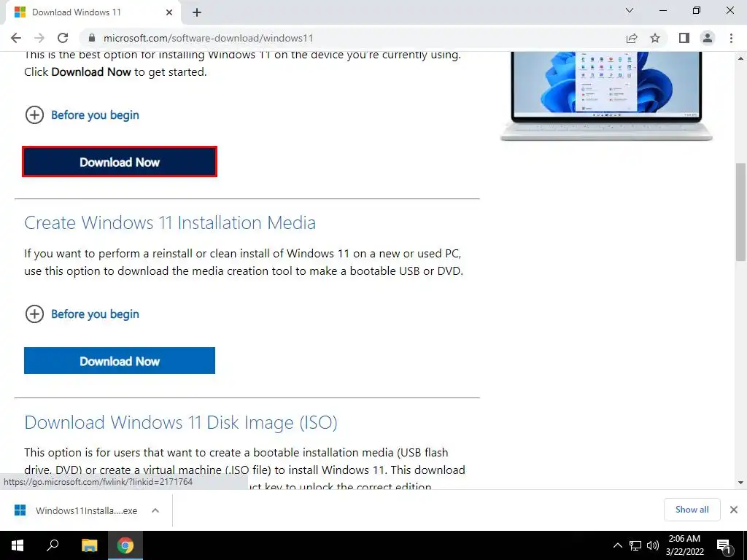The image size is (747, 560).
Task: Click the Surface laptop image
Action: coord(606,96)
